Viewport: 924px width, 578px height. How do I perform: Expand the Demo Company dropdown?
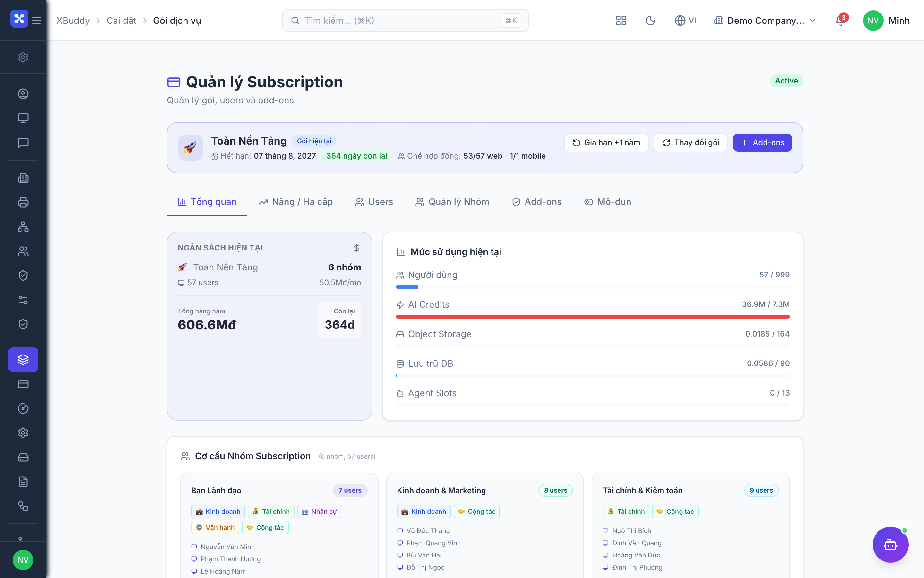(765, 21)
